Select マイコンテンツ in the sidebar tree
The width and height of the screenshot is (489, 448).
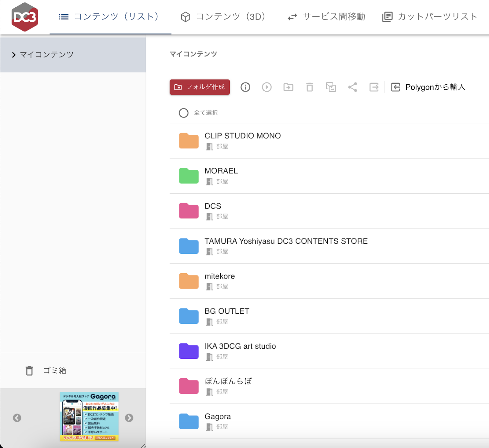point(73,55)
